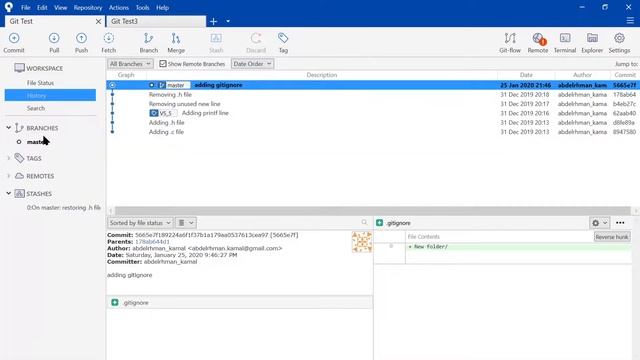This screenshot has height=360, width=640.
Task: Click the Description column header
Action: [x=322, y=75]
